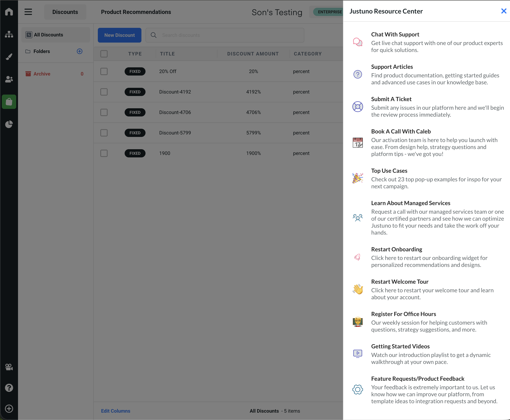Select All Discounts in the left panel
The width and height of the screenshot is (510, 420).
(56, 35)
